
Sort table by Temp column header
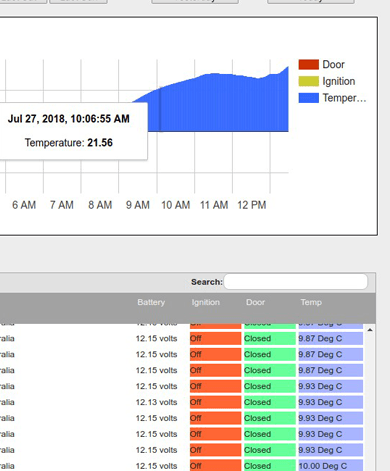click(x=311, y=302)
